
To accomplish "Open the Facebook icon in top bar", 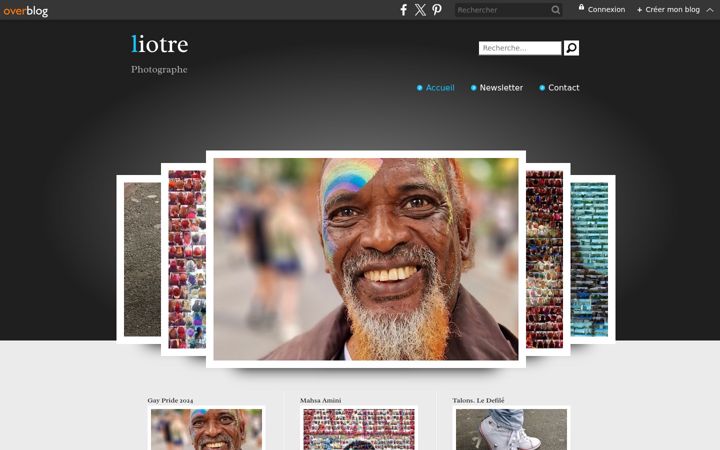I will 403,10.
